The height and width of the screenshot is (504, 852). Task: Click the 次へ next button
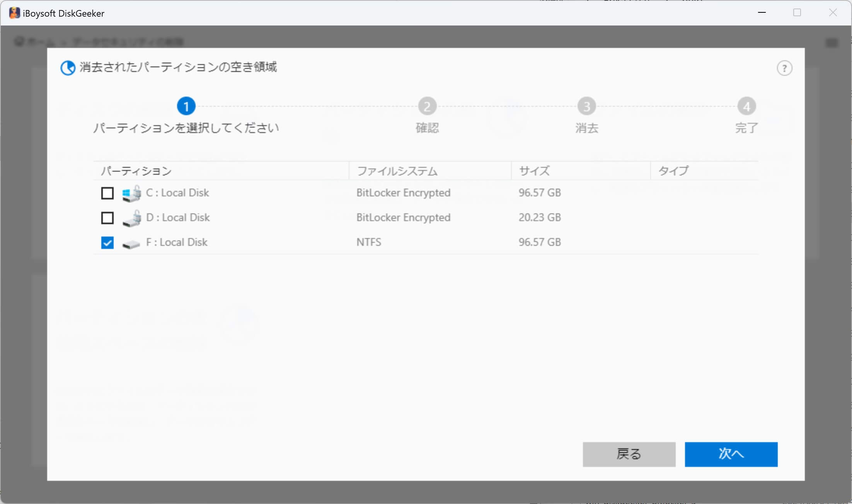coord(731,454)
